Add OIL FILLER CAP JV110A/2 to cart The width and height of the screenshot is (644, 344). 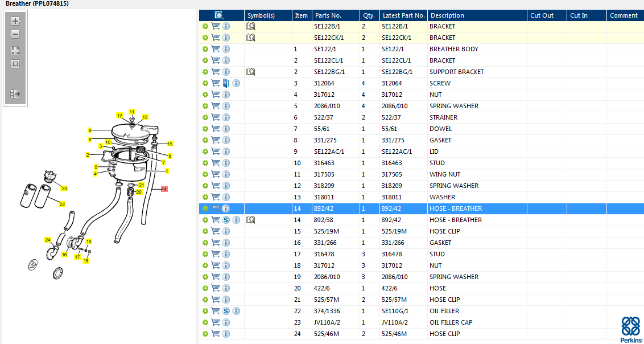[216, 322]
